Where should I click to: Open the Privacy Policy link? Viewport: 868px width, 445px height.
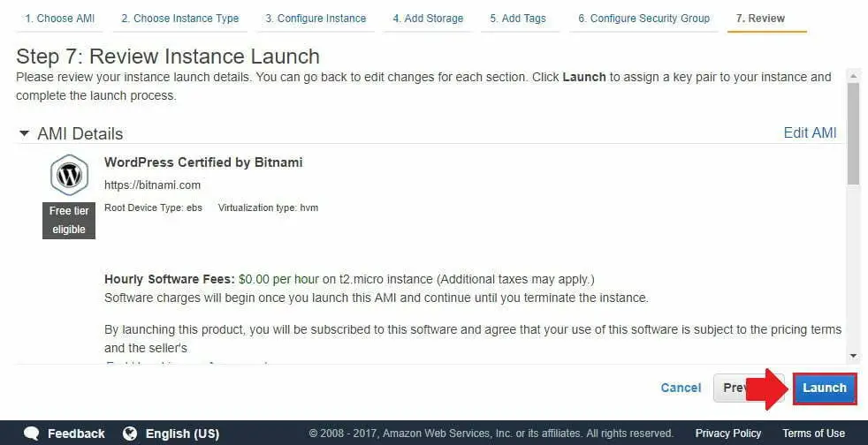(728, 433)
